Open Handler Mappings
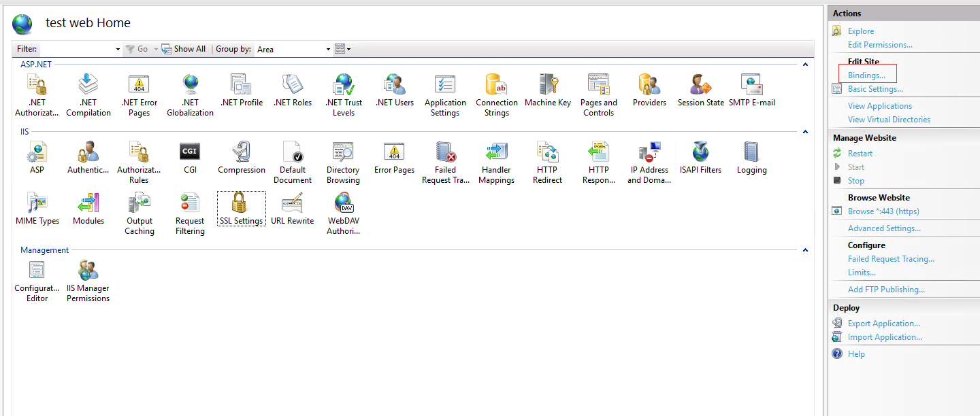Screen dimensions: 980x416 [496, 160]
